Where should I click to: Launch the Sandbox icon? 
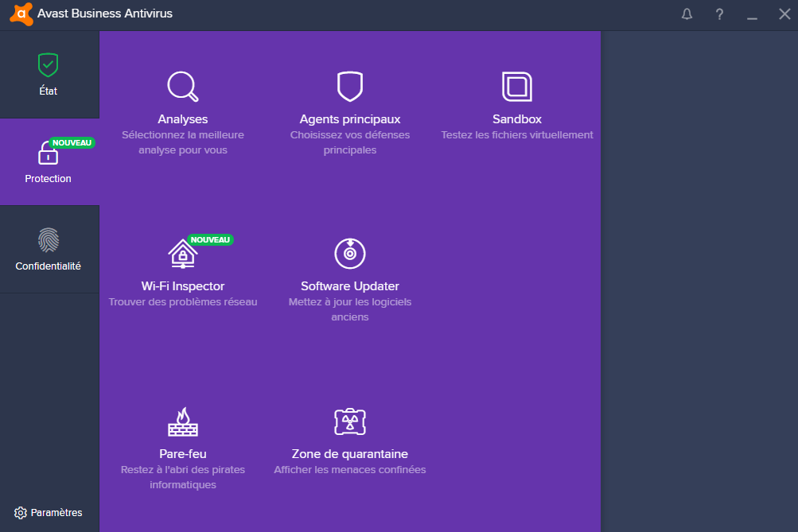pos(517,87)
